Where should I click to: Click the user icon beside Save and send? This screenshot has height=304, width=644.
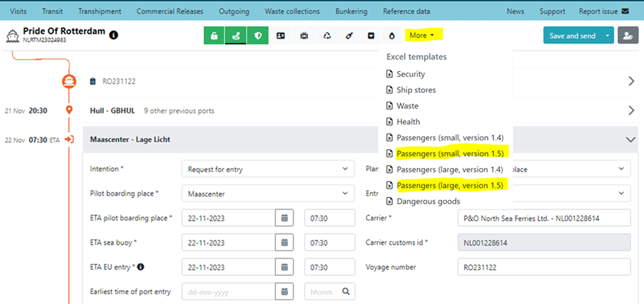(x=626, y=36)
